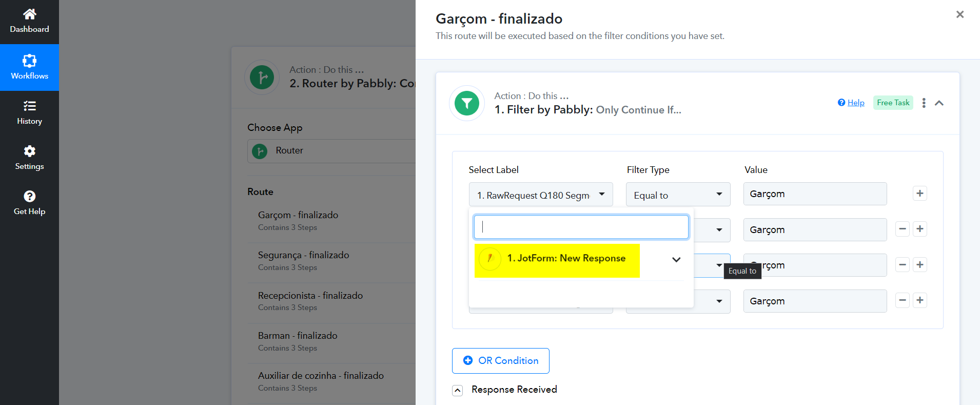Open the fourth row filter type dropdown arrow

click(719, 301)
